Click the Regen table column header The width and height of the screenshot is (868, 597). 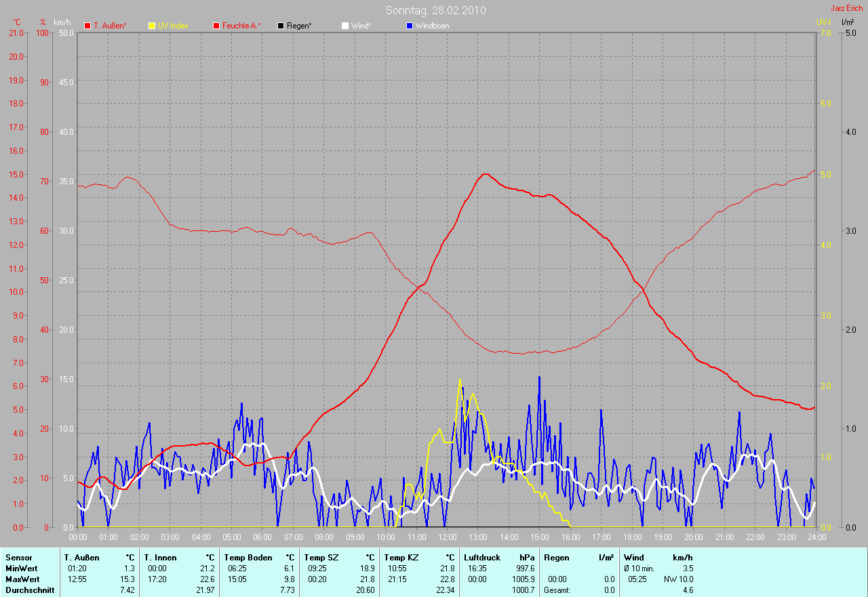click(x=556, y=558)
